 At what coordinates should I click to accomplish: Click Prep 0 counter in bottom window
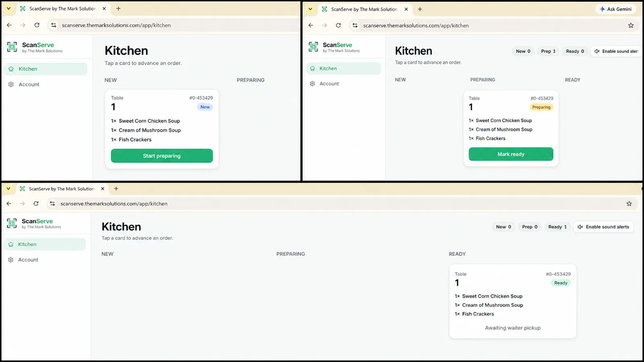click(530, 227)
